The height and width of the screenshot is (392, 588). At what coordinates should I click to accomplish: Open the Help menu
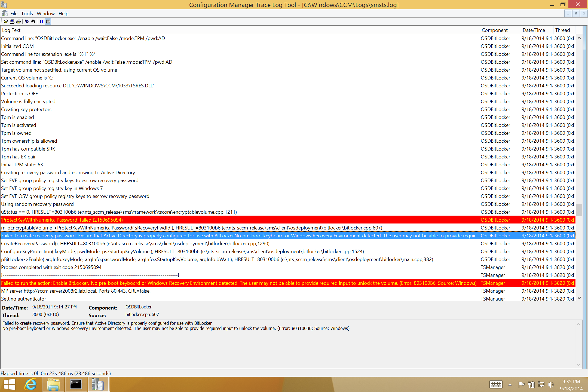[x=63, y=13]
